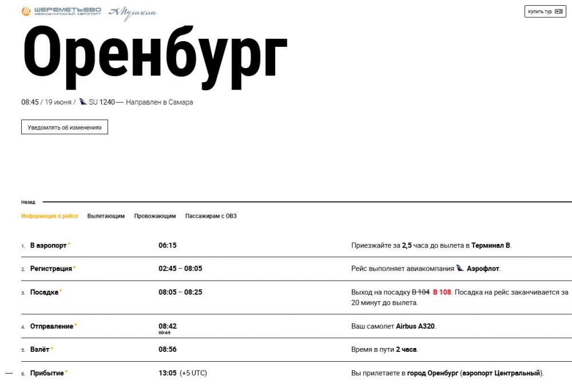Click the new gate B 108 text
This screenshot has height=392, width=572.
pyautogui.click(x=442, y=292)
